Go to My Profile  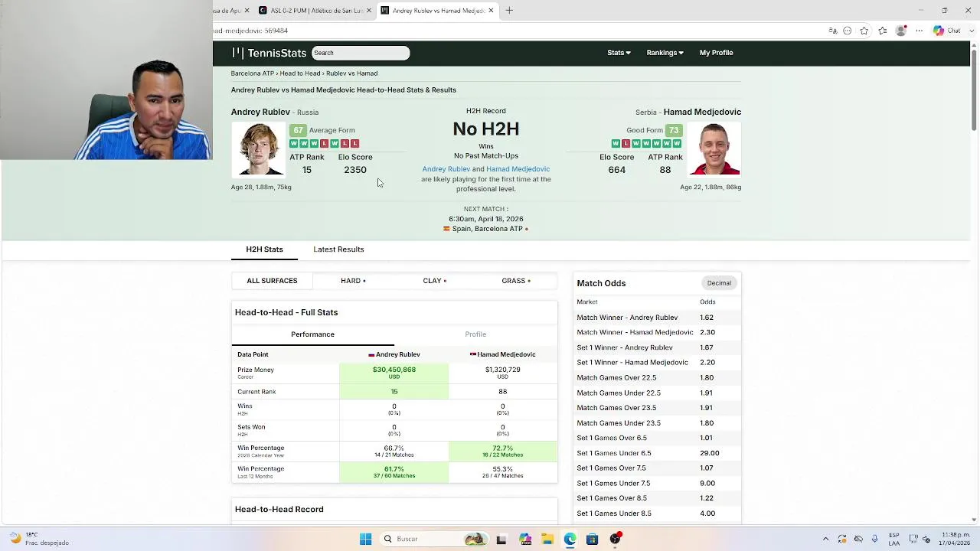tap(716, 53)
